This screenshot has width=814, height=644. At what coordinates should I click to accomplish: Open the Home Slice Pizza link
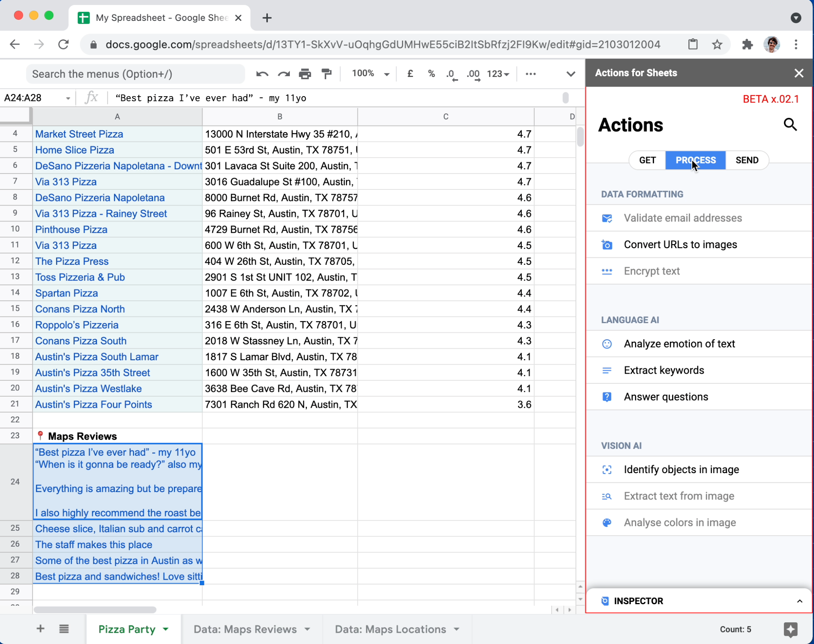(75, 150)
